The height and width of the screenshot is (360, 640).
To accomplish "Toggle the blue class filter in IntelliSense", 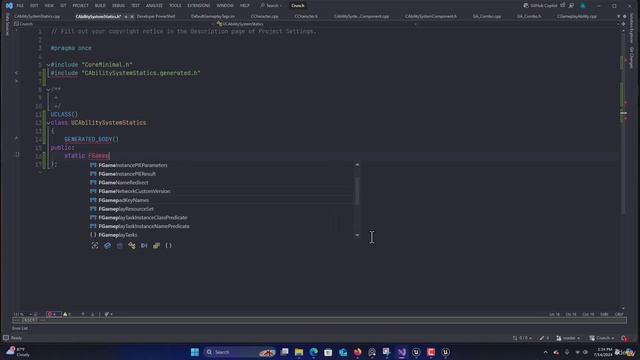I will 107,245.
